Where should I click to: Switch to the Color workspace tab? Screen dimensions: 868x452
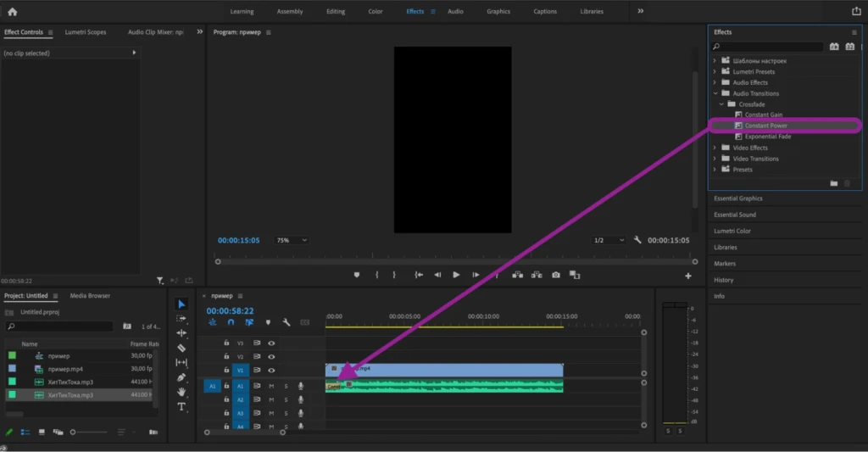pyautogui.click(x=376, y=12)
